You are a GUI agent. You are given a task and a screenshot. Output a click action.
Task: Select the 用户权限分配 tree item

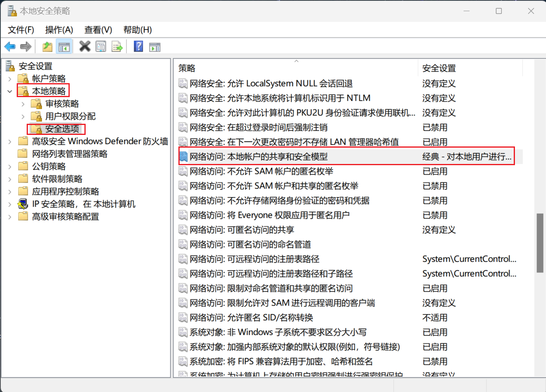70,116
